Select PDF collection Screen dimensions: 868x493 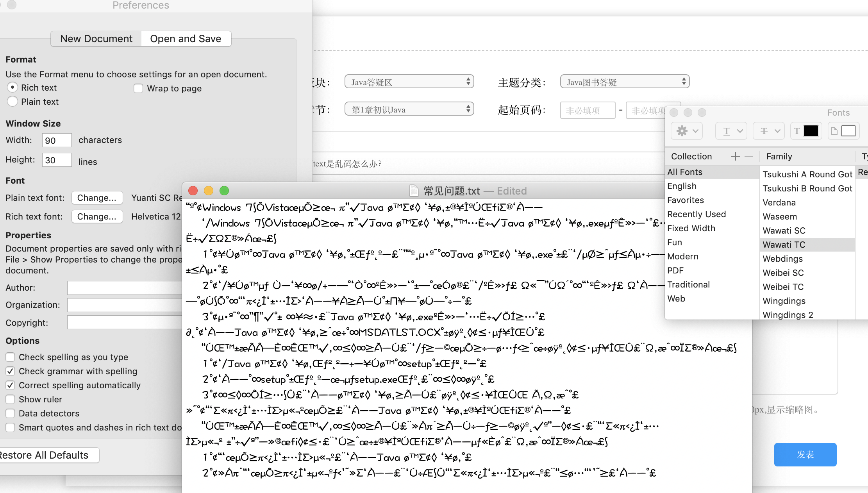(712, 270)
